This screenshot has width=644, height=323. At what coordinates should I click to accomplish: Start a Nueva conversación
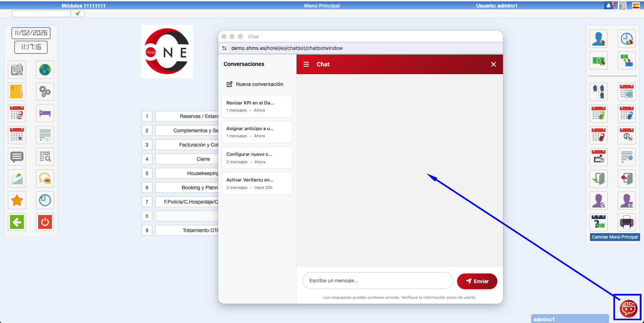click(255, 84)
